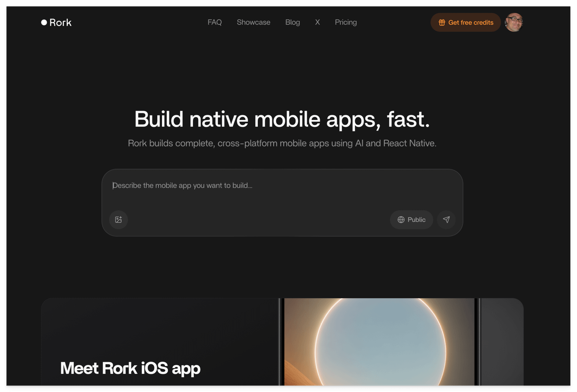Click the "Build native mobile apps, fast." headline

(x=282, y=119)
